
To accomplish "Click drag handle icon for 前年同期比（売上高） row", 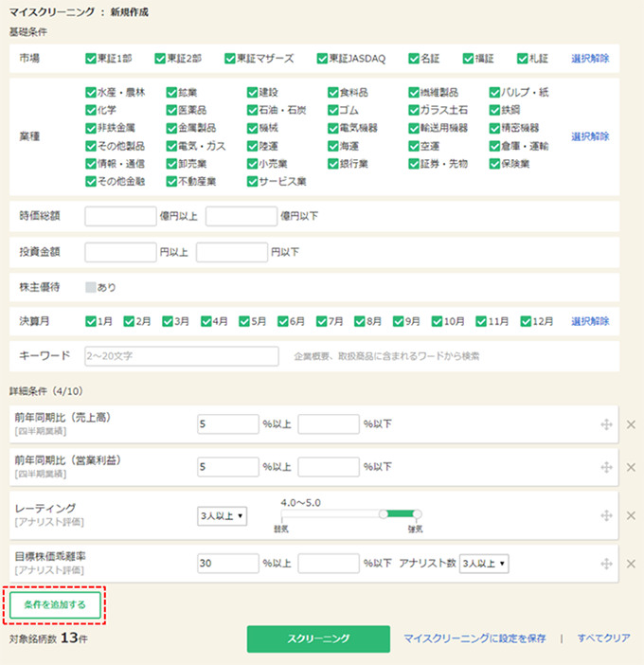I will [606, 424].
